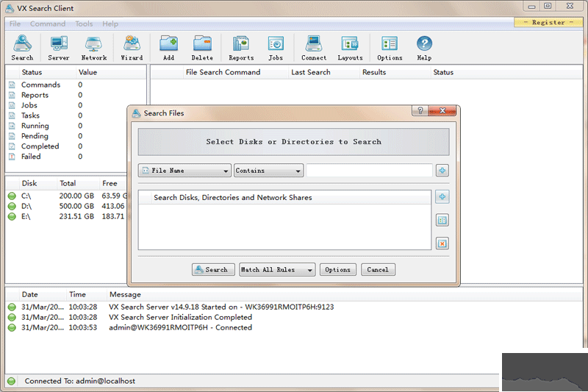The image size is (588, 392).
Task: Open the Tools menu
Action: pyautogui.click(x=84, y=24)
